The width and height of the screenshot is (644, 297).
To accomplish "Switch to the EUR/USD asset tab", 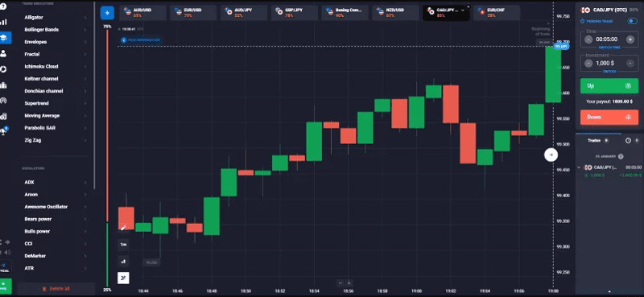I will (193, 13).
